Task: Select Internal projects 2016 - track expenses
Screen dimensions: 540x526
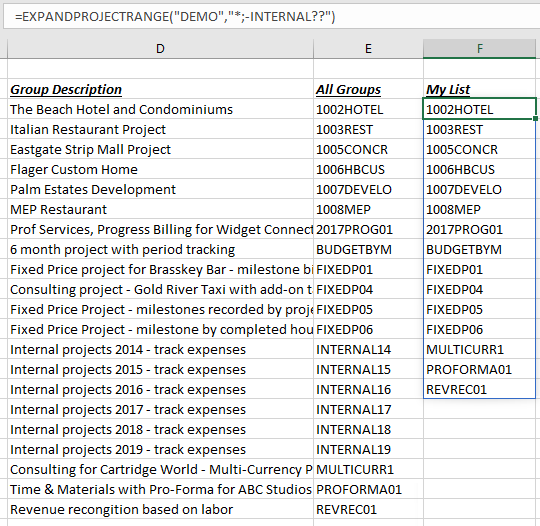Action: click(160, 389)
